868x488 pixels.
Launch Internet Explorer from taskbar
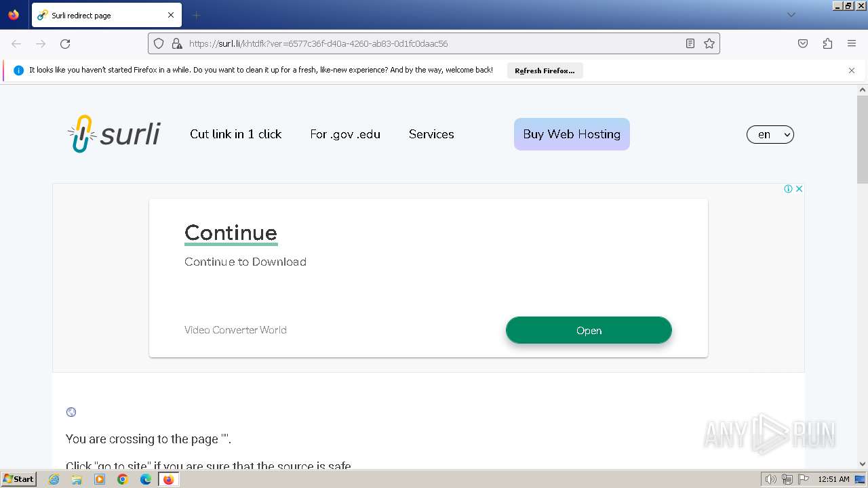(54, 479)
